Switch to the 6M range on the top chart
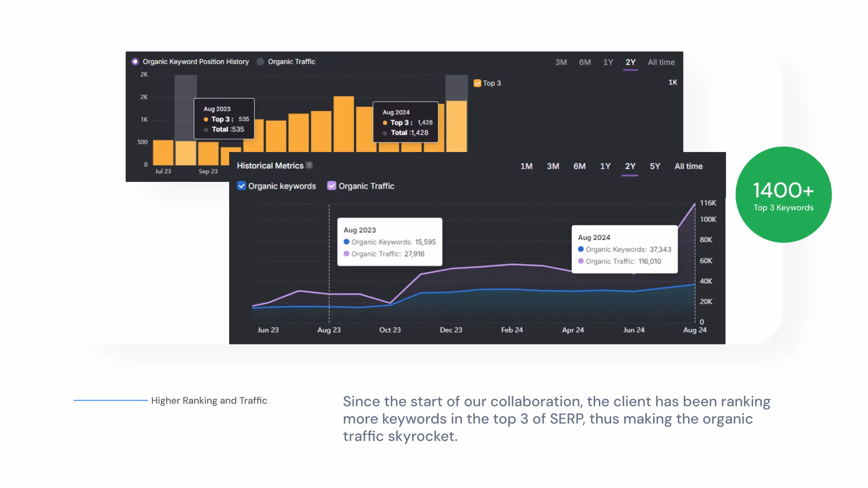This screenshot has height=488, width=868. [x=585, y=62]
